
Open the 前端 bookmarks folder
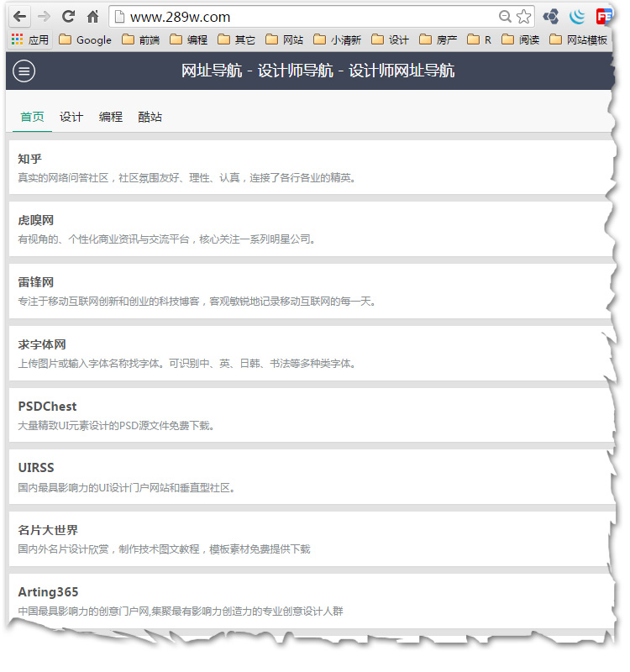pos(141,39)
